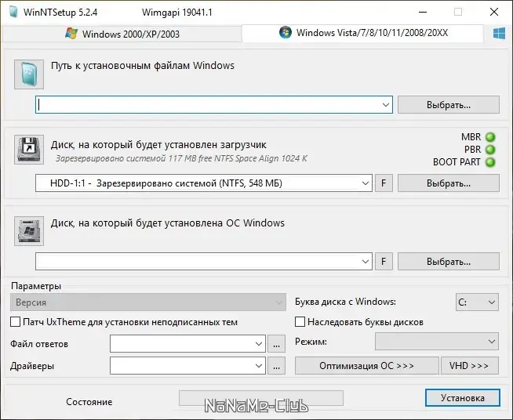Enable the UxTheme patch checkbox
The height and width of the screenshot is (420, 513).
[16, 322]
